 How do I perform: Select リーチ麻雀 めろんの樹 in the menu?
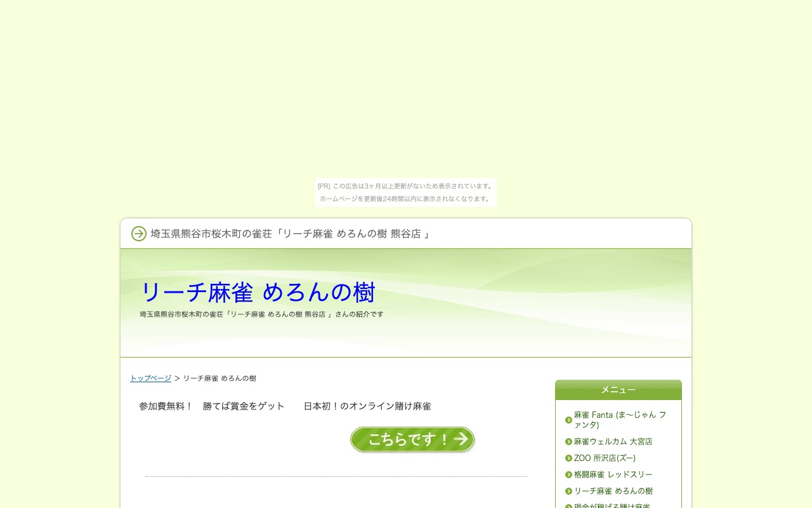[x=613, y=491]
